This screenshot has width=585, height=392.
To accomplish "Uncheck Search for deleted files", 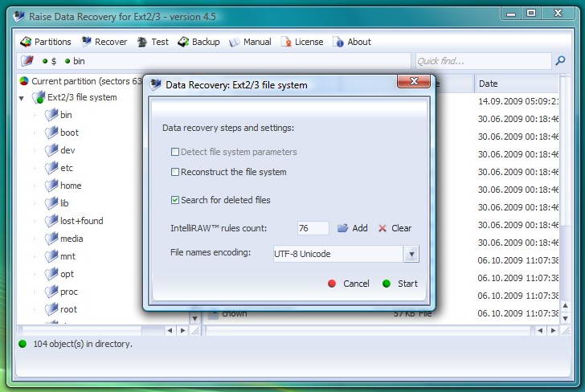I will point(175,200).
